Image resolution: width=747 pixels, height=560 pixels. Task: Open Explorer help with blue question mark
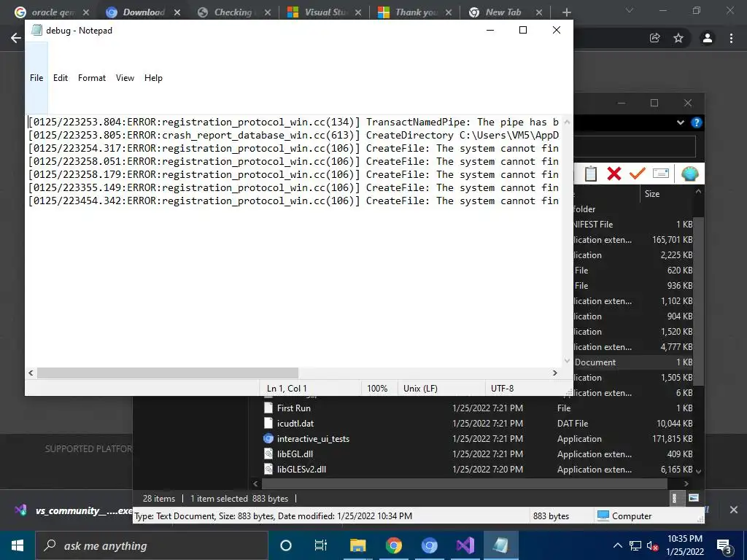pos(696,122)
